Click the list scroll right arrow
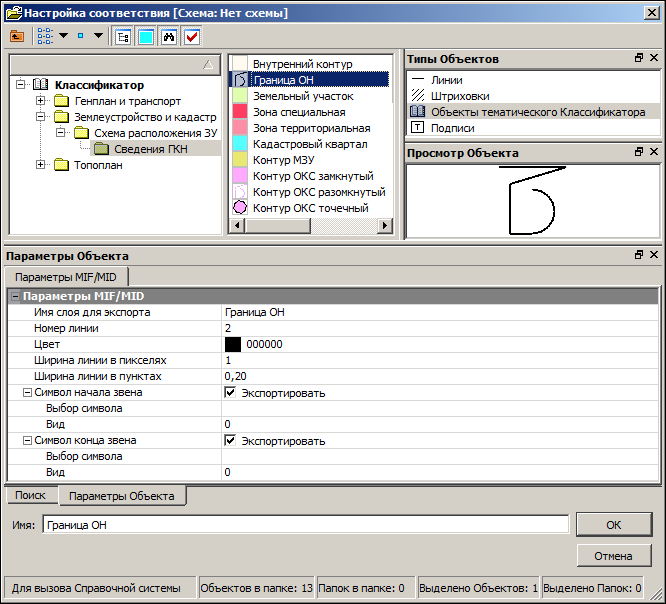 coord(385,226)
